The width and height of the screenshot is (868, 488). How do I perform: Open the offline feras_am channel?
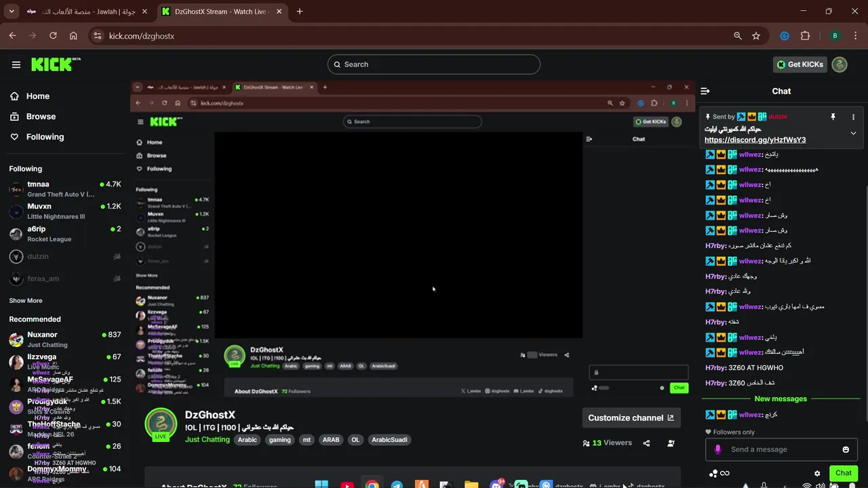click(x=65, y=279)
